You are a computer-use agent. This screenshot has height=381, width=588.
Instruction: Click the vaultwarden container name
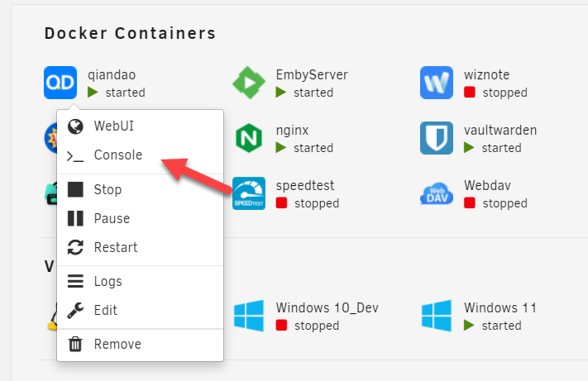(x=500, y=131)
